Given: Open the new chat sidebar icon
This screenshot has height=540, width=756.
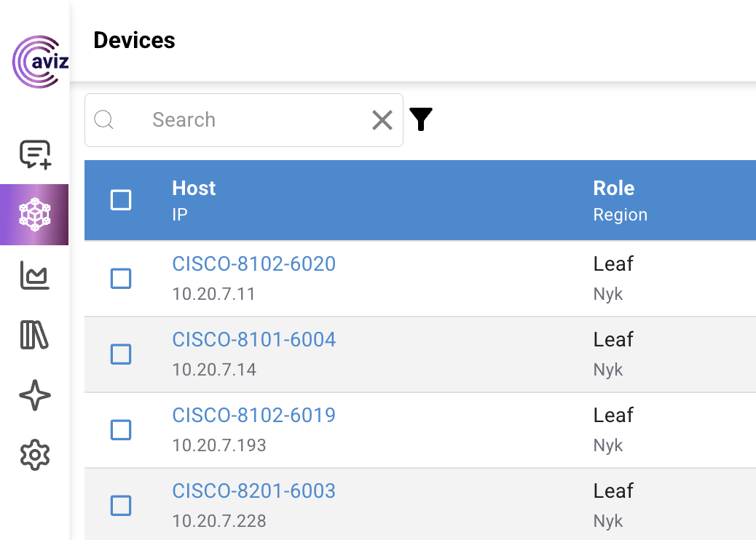Looking at the screenshot, I should (x=35, y=154).
